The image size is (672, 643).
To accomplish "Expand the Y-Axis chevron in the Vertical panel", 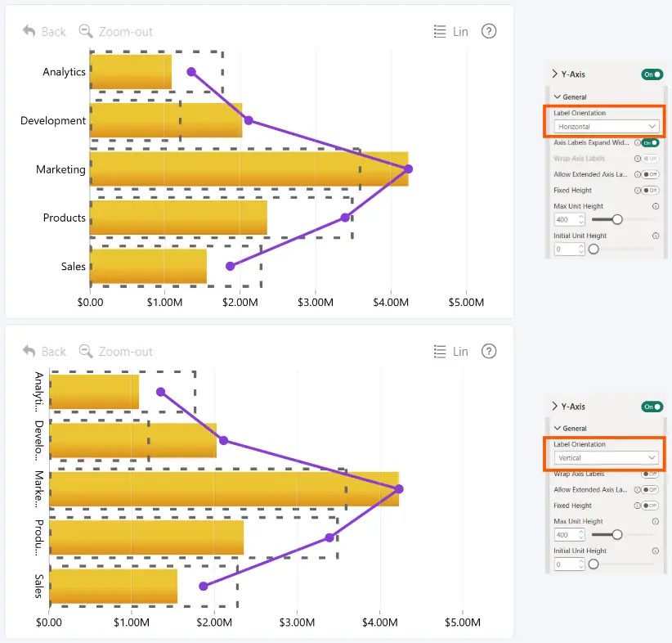I will (555, 407).
